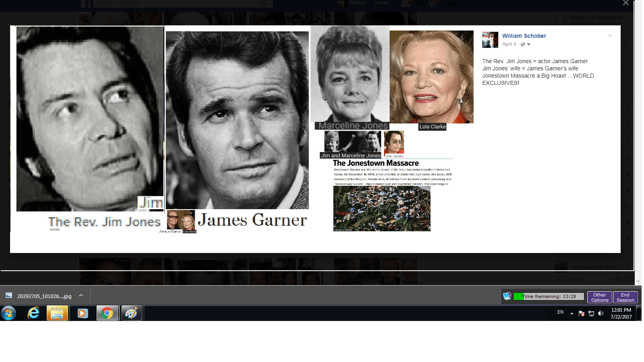Click the April 4 post date link

click(509, 44)
